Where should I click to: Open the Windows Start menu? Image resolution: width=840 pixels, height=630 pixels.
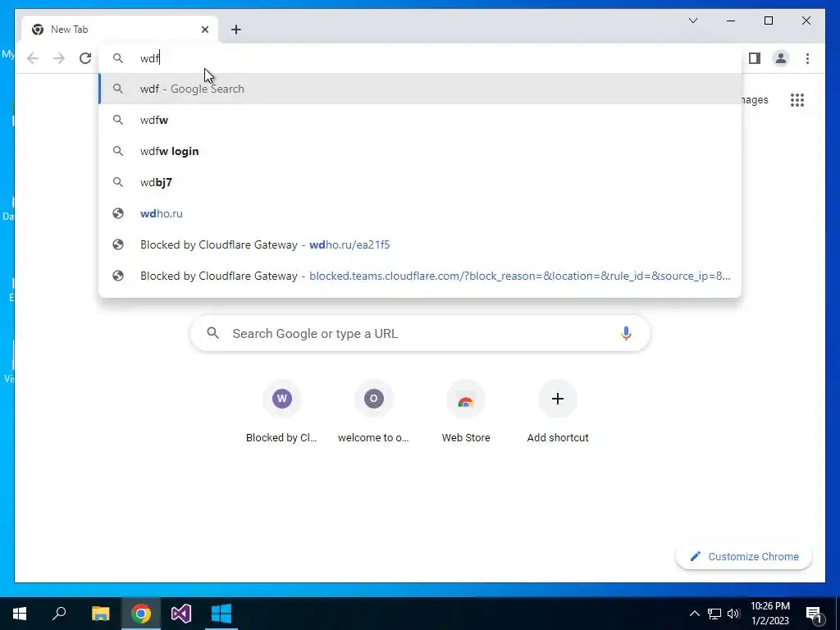tap(20, 614)
